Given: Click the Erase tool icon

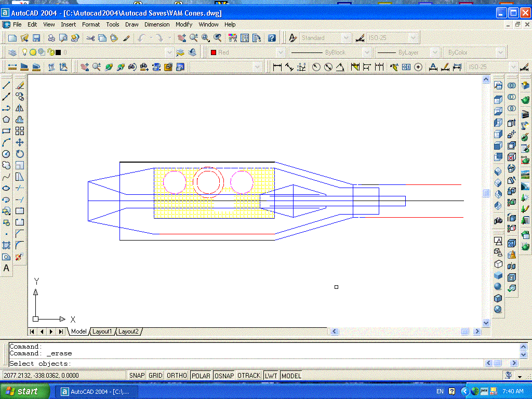Looking at the screenshot, I should 20,85.
